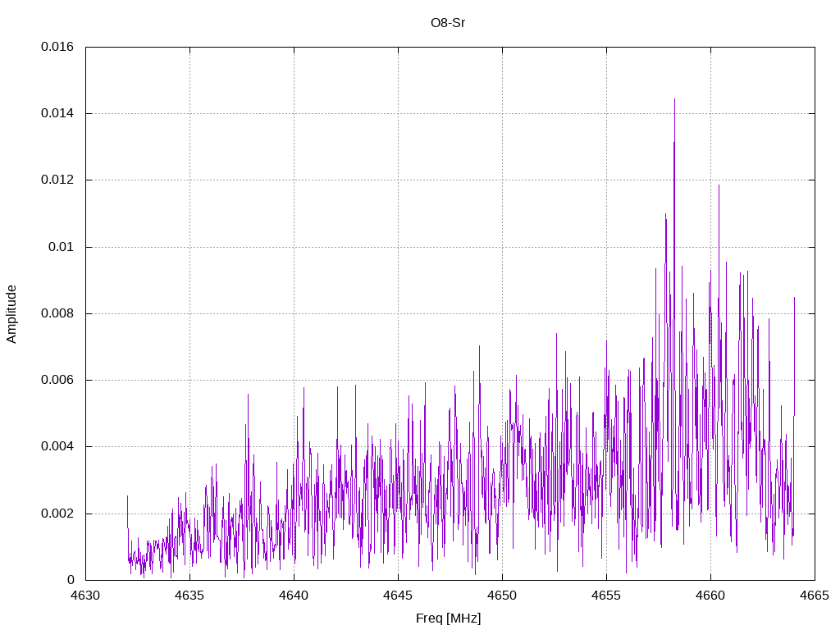Click the 4655 x-axis tick label
840x630 pixels.
coord(606,596)
